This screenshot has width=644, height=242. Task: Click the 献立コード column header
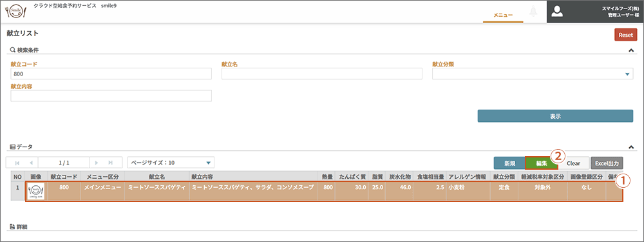click(64, 177)
